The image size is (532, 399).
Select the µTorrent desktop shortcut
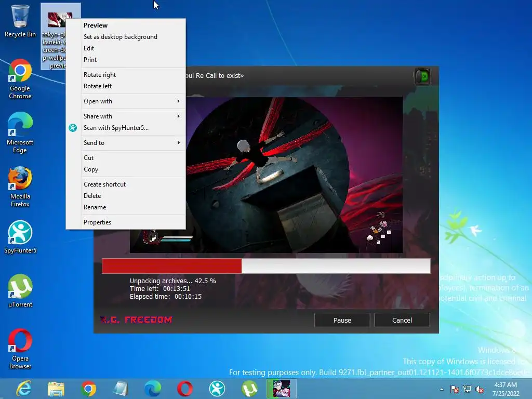(x=20, y=291)
